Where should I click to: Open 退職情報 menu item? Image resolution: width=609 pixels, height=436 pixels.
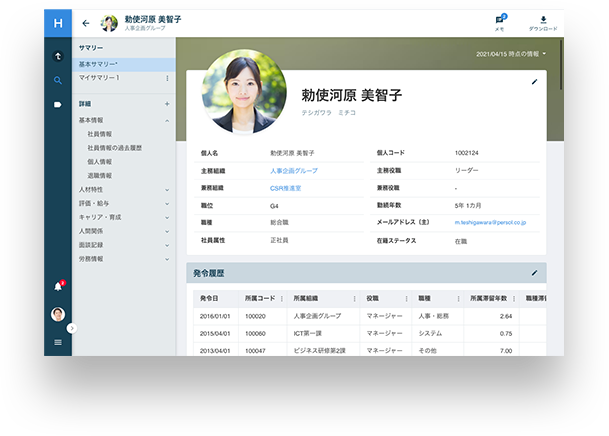99,176
